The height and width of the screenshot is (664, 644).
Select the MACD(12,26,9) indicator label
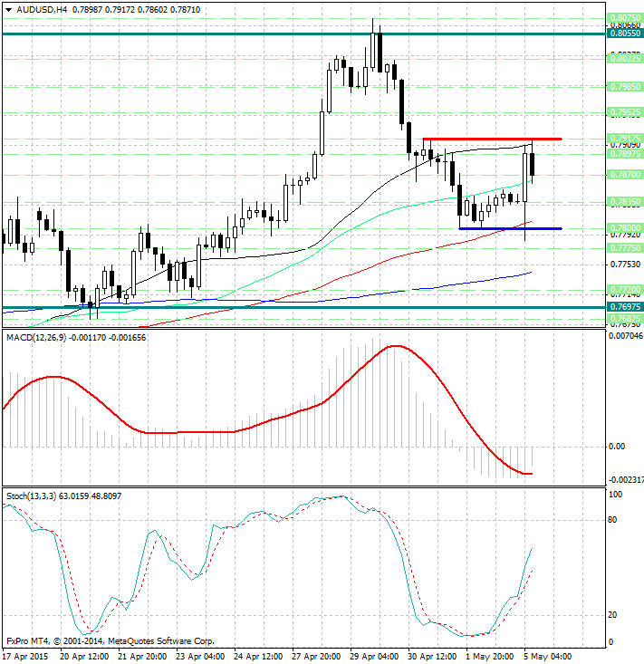click(37, 338)
